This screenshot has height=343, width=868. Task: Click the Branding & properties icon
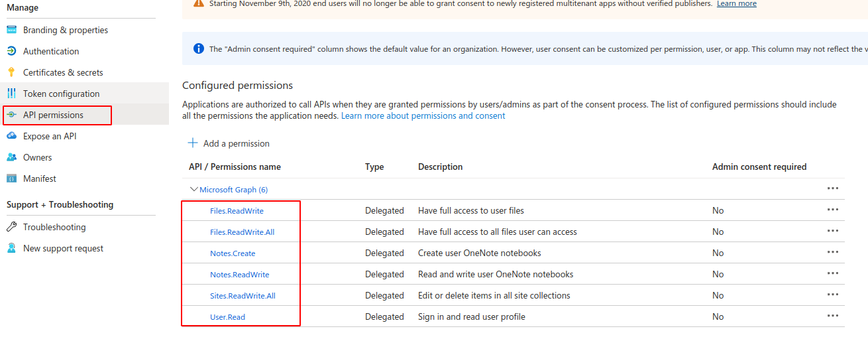(11, 30)
